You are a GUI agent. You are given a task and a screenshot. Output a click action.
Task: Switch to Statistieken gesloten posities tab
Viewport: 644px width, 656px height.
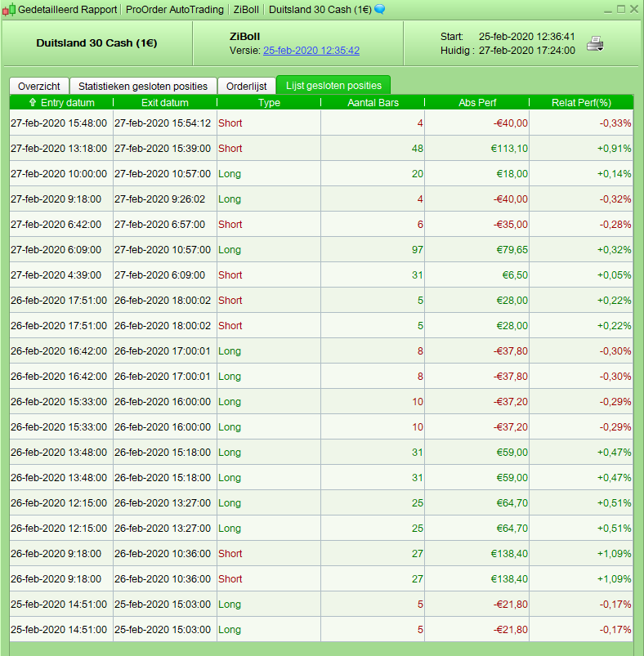(143, 86)
